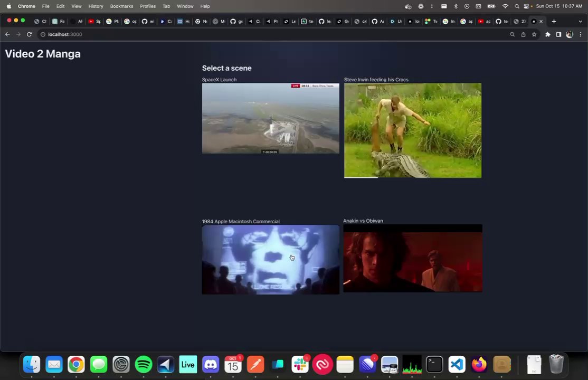Viewport: 588px width, 380px height.
Task: Open the Tab menu
Action: (166, 6)
